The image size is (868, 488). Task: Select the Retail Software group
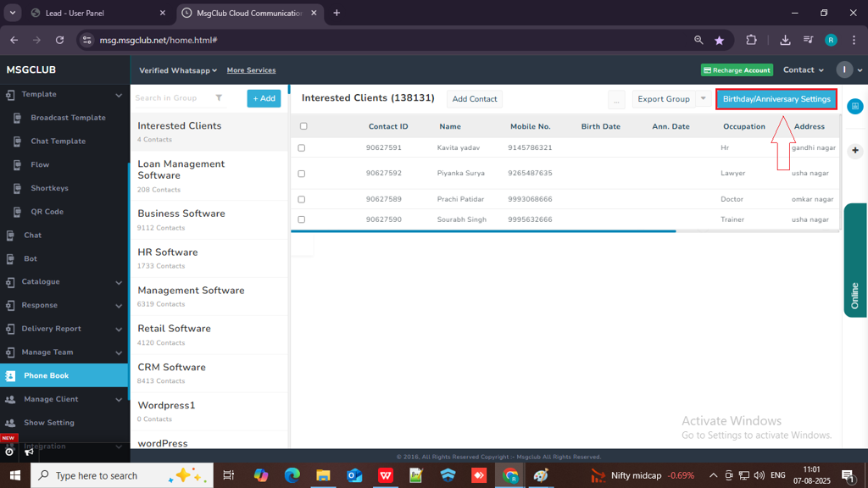coord(209,335)
